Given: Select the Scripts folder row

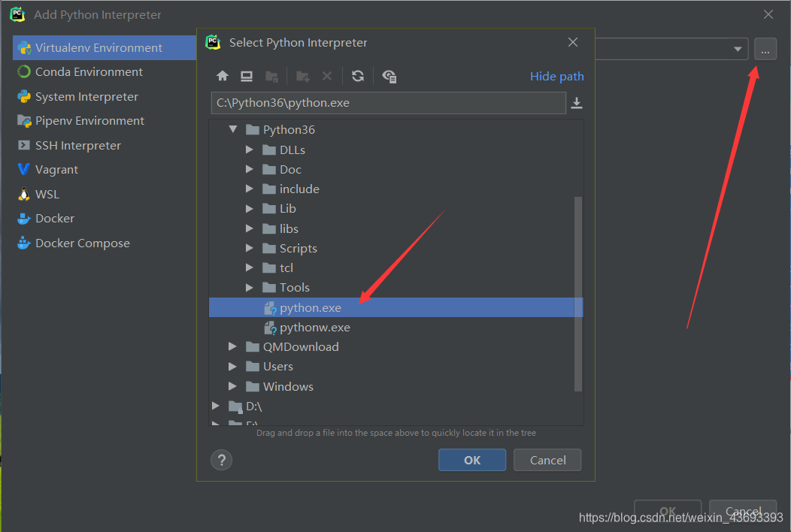Looking at the screenshot, I should pyautogui.click(x=396, y=248).
